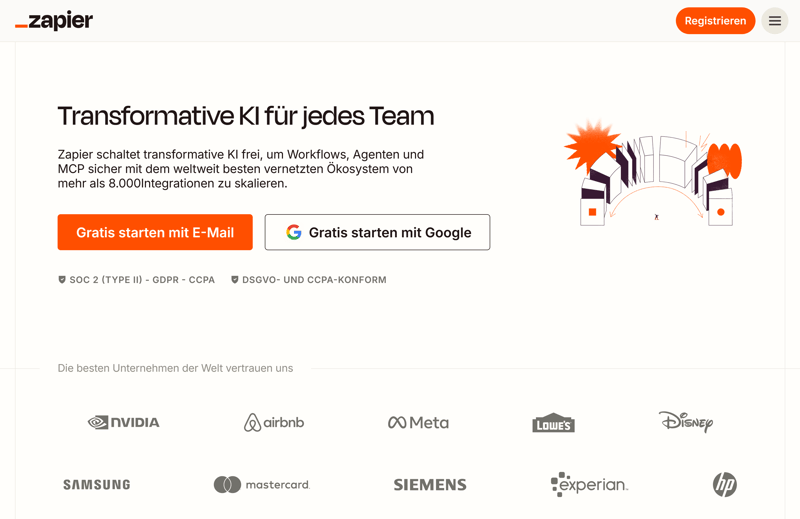Click the HP logo
Image resolution: width=800 pixels, height=519 pixels.
pos(725,485)
